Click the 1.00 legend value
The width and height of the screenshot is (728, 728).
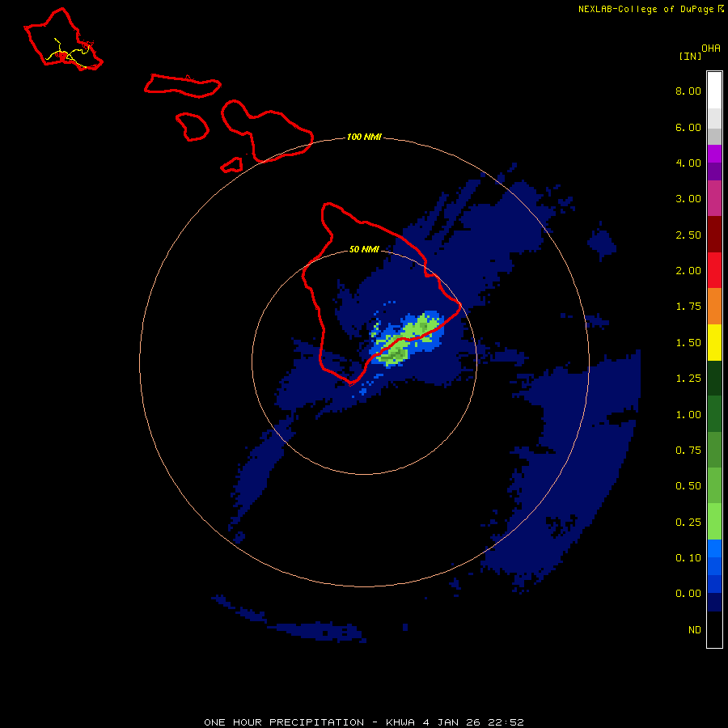688,415
